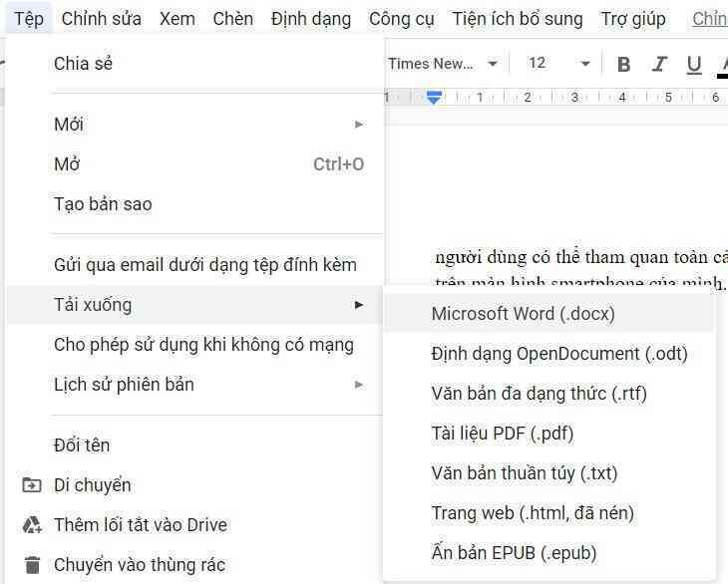Download as OpenDocument (.odt)

pos(548,354)
